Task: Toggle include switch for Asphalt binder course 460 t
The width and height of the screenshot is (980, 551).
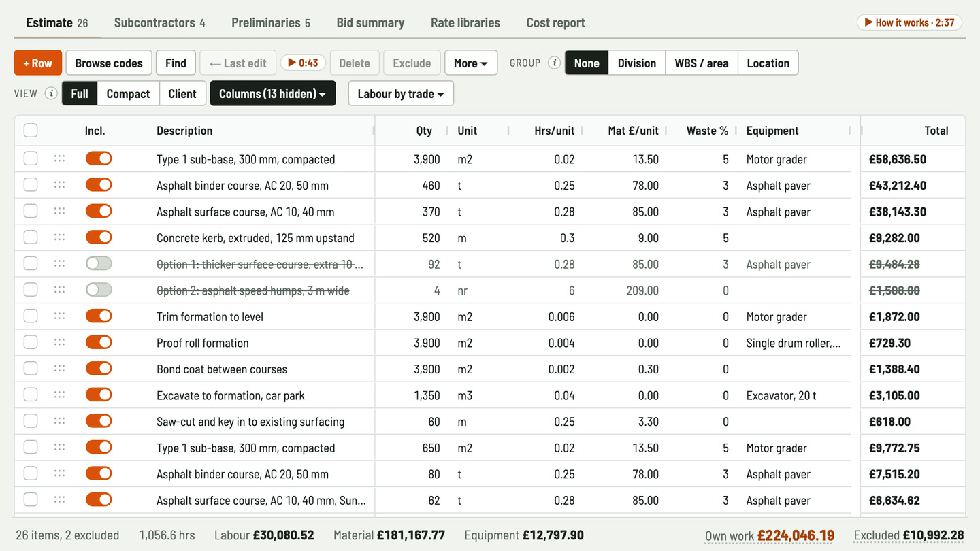Action: [x=99, y=185]
